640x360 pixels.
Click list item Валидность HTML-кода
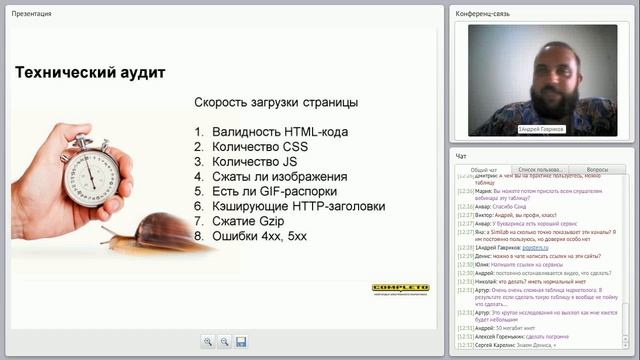[x=271, y=132]
